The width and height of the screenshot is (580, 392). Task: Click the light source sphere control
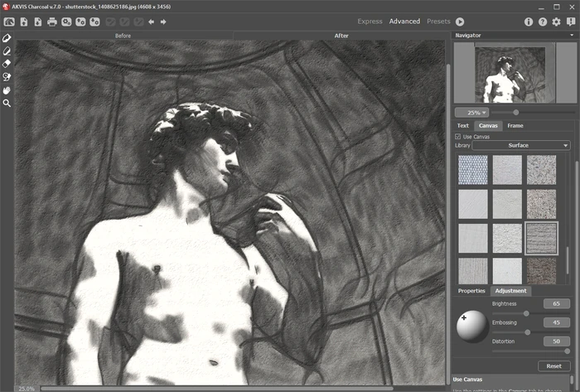(x=472, y=327)
